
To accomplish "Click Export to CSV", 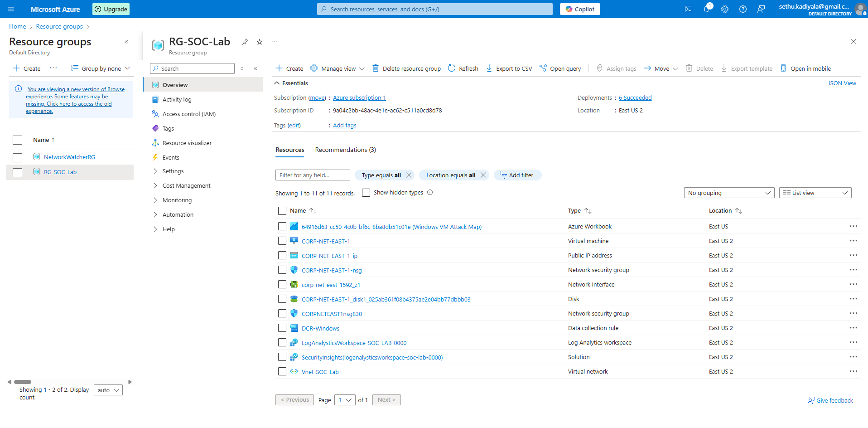I will (509, 68).
